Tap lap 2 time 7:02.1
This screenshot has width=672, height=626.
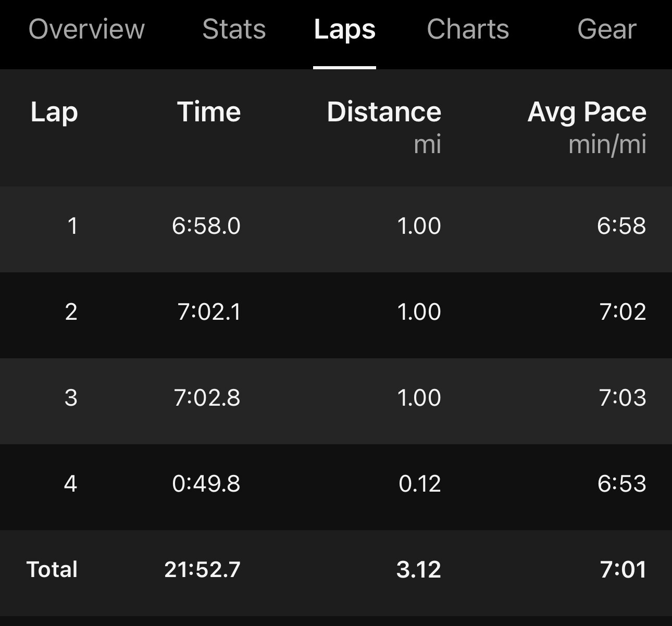tap(209, 312)
